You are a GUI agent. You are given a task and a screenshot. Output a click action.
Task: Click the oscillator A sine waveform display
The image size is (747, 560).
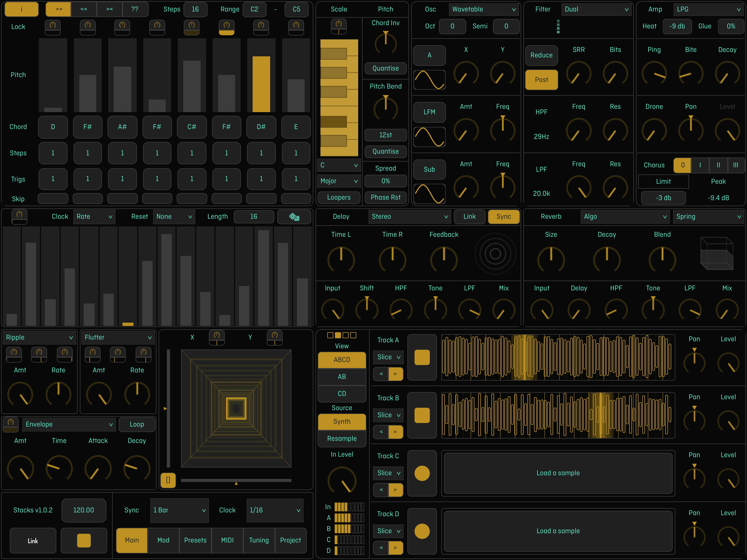click(x=429, y=80)
